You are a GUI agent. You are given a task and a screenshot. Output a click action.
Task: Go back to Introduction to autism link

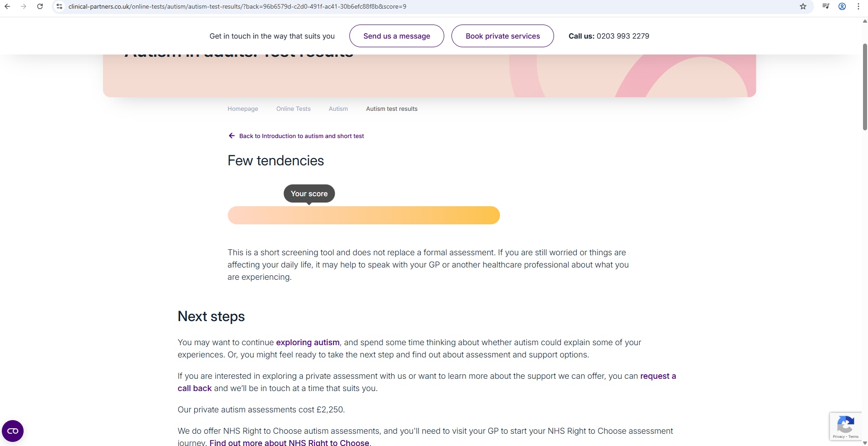301,136
